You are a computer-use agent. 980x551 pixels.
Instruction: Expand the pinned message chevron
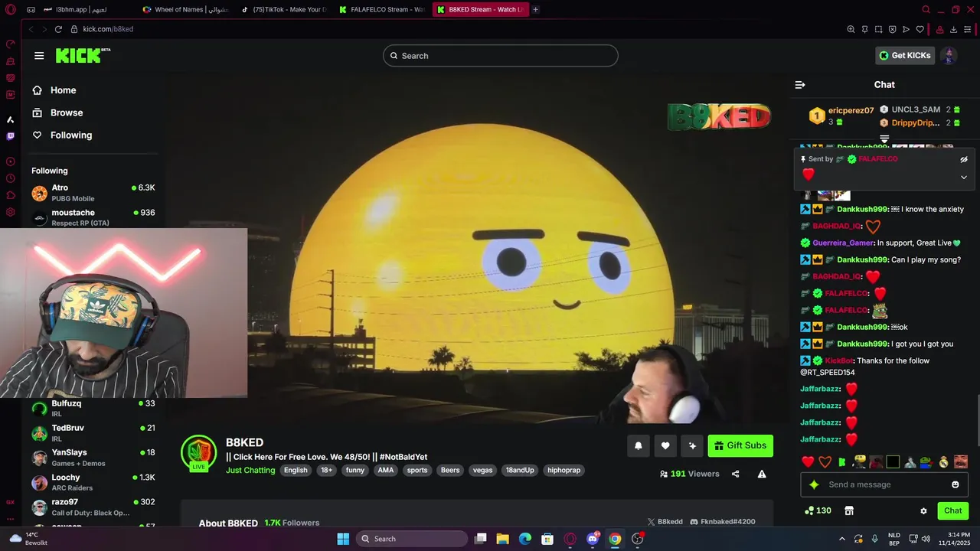click(964, 177)
